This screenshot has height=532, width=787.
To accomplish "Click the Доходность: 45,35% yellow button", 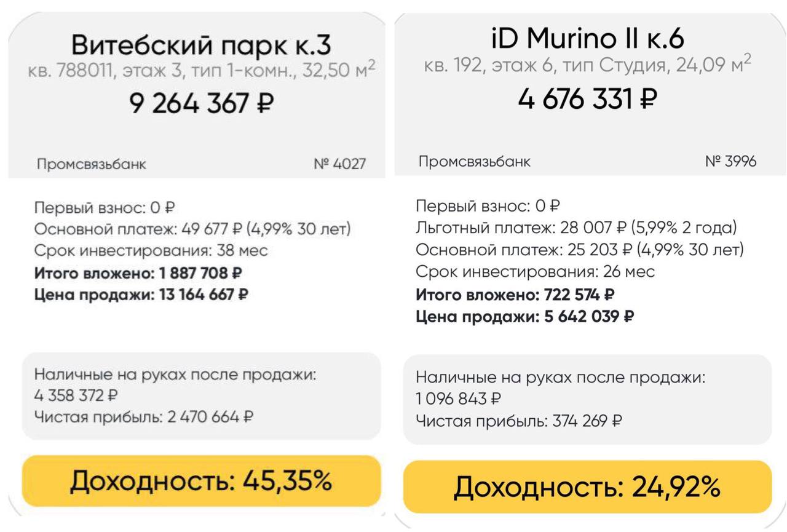I will (202, 481).
